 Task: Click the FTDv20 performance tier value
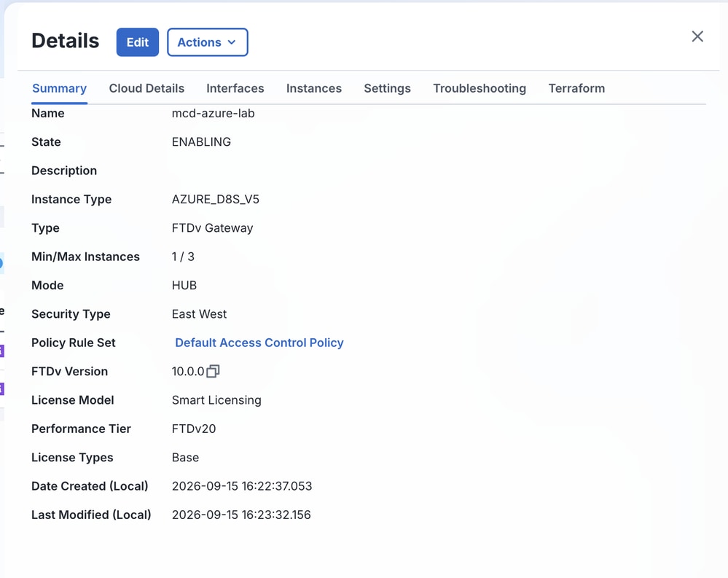pyautogui.click(x=194, y=429)
